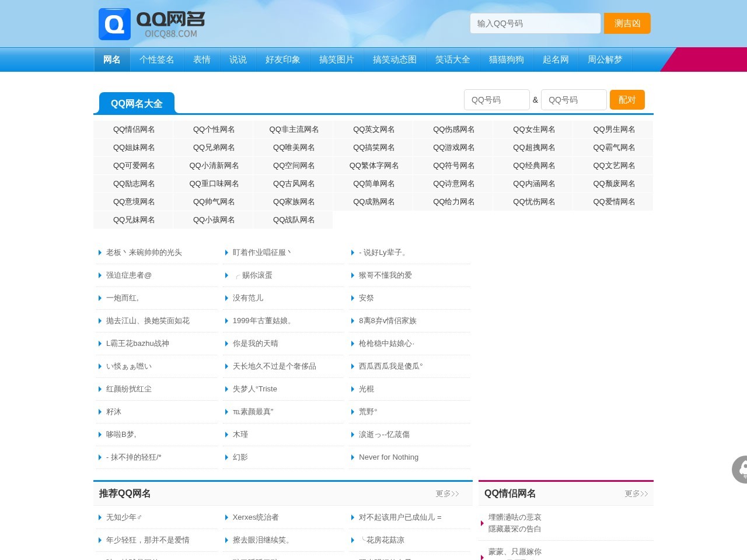Click the floating QQ penguin icon at right edge
The width and height of the screenshot is (747, 560).
[x=740, y=470]
